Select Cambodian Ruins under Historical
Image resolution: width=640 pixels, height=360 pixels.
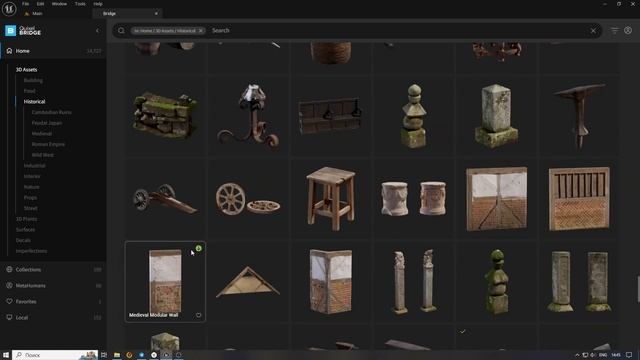pos(51,112)
